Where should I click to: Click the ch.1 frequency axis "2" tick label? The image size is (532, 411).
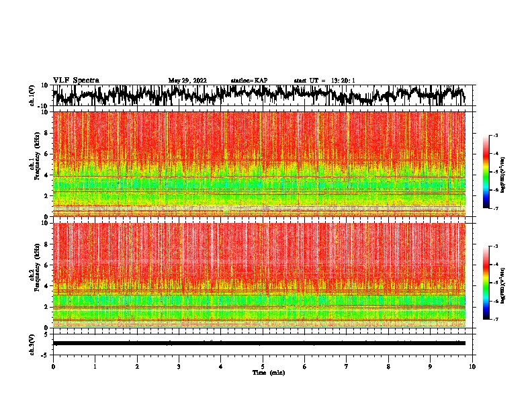tap(46, 195)
